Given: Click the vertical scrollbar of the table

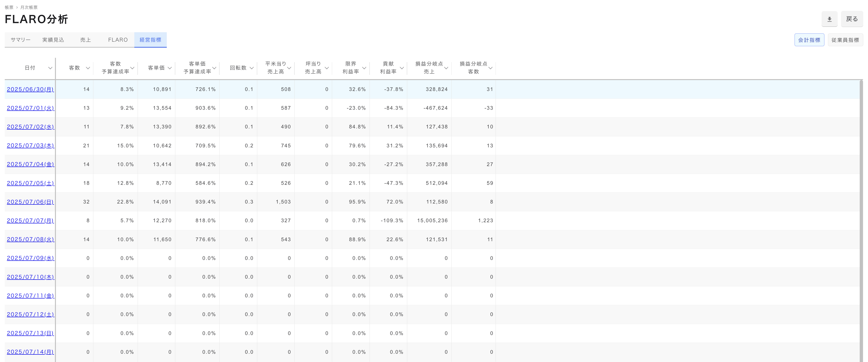Looking at the screenshot, I should tap(861, 221).
